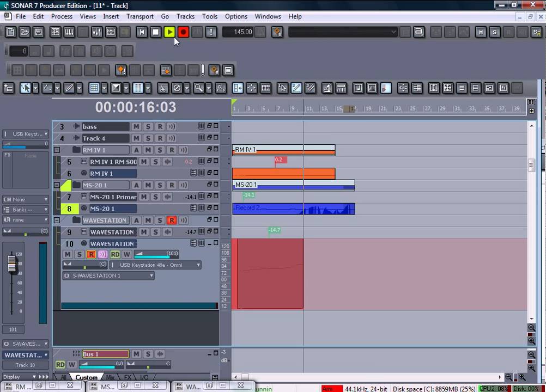Select the Zoom magnifier tool

[x=199, y=88]
